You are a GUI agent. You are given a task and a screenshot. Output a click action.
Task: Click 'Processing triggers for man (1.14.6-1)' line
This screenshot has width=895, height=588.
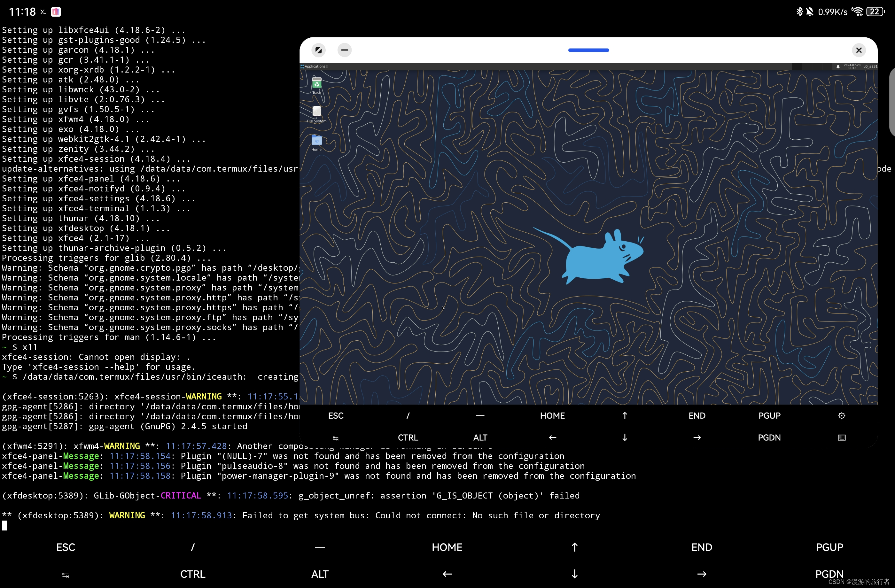pos(109,337)
